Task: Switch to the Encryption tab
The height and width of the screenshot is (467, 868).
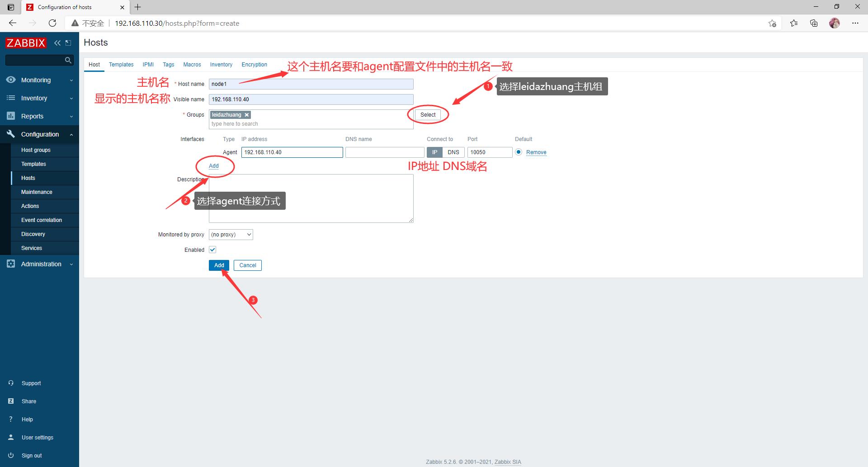Action: click(x=254, y=65)
